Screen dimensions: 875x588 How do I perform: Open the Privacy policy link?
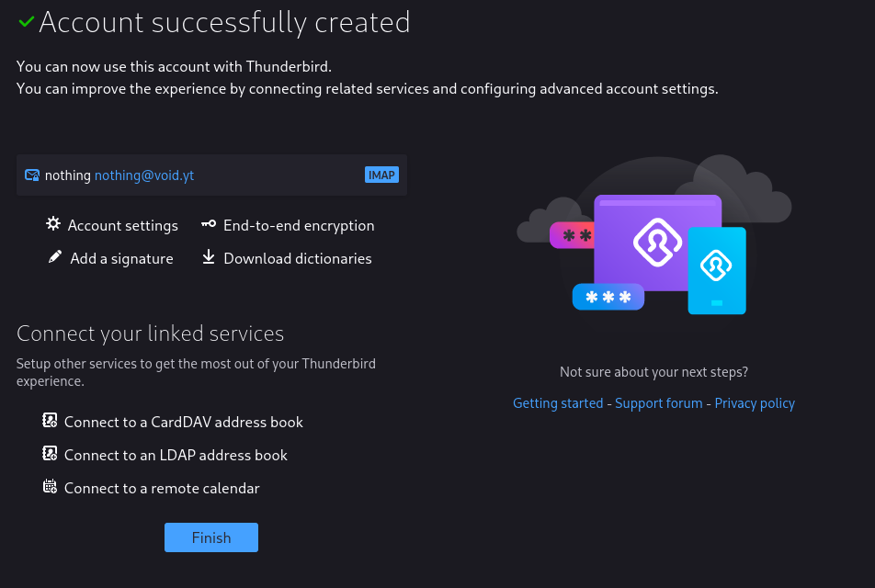(x=755, y=402)
